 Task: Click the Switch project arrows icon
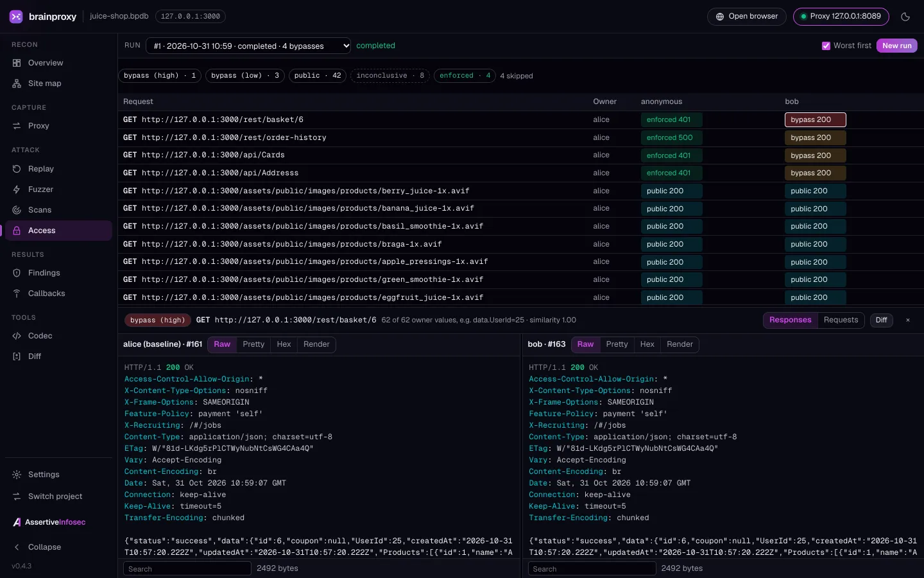click(17, 496)
